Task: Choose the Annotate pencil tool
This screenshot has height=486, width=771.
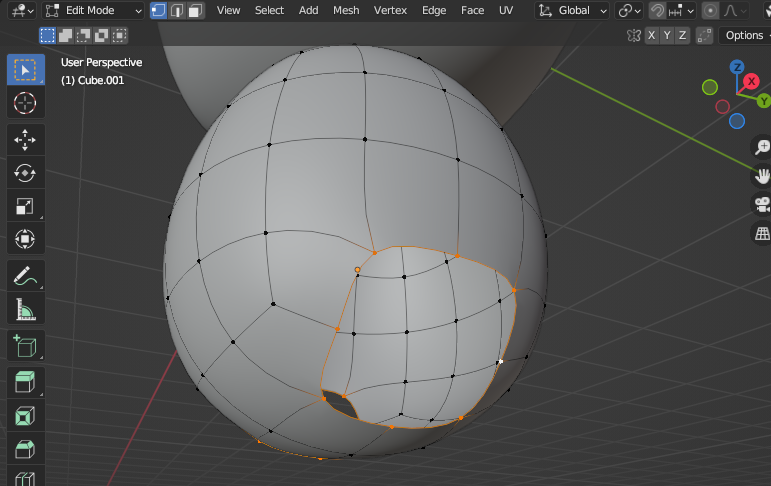Action: (26, 276)
